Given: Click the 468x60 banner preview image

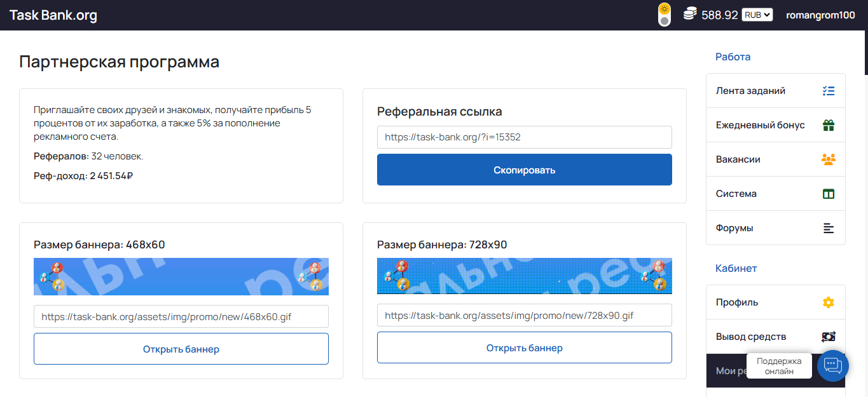Looking at the screenshot, I should pos(181,276).
